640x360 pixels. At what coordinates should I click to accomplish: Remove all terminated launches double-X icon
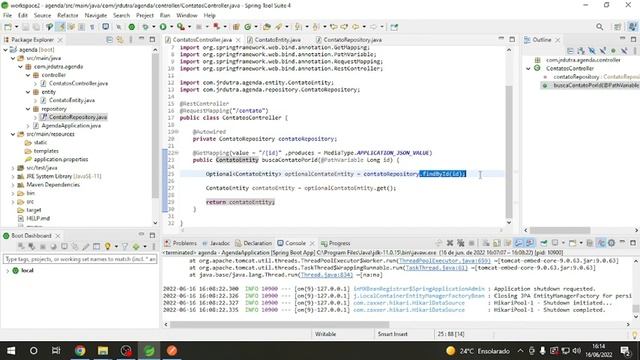click(461, 243)
